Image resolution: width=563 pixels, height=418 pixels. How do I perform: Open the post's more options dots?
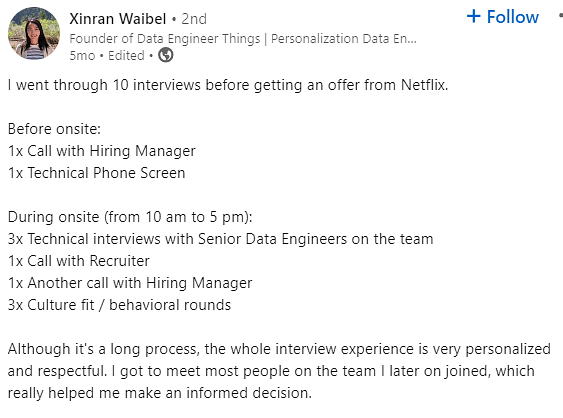pyautogui.click(x=560, y=15)
